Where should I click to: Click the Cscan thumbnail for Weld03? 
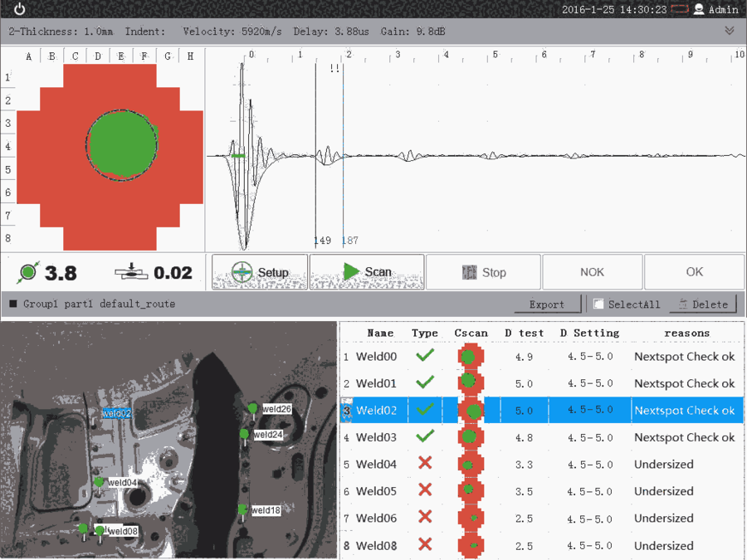(x=471, y=437)
